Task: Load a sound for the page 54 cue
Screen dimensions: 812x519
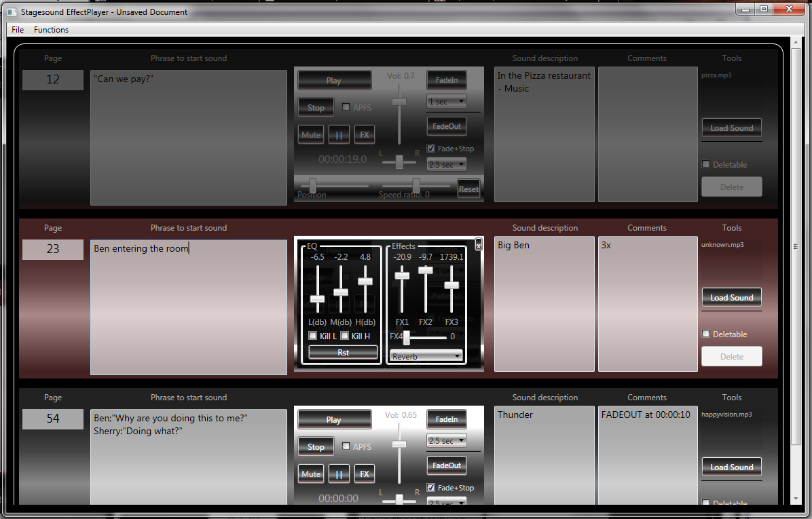Action: 731,467
